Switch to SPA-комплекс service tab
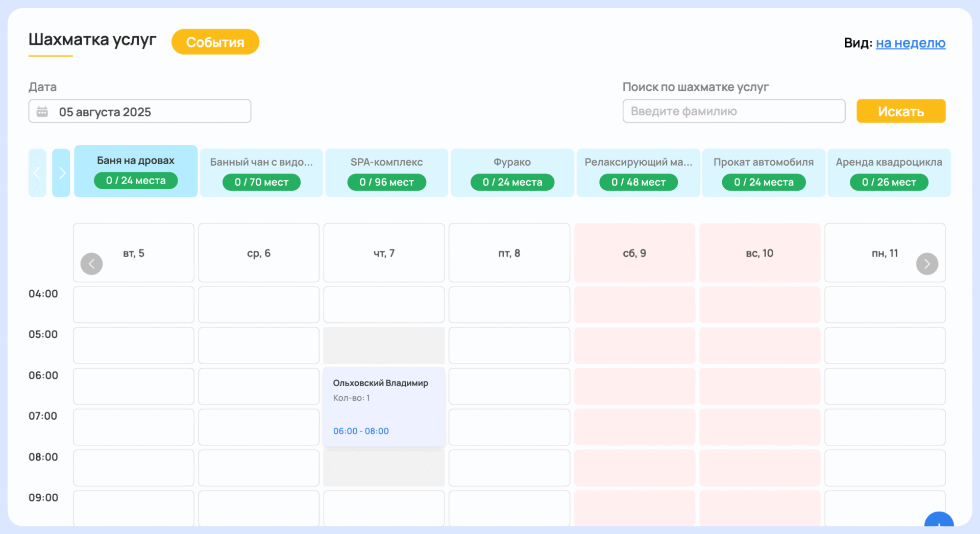The height and width of the screenshot is (534, 980). (x=386, y=173)
